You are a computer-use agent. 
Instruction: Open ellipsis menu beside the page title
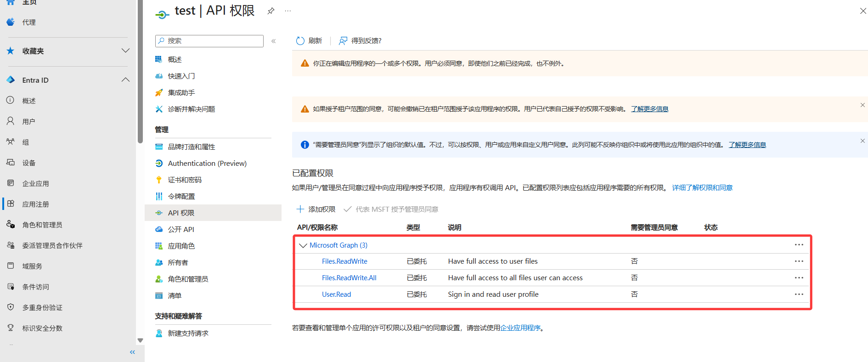288,11
